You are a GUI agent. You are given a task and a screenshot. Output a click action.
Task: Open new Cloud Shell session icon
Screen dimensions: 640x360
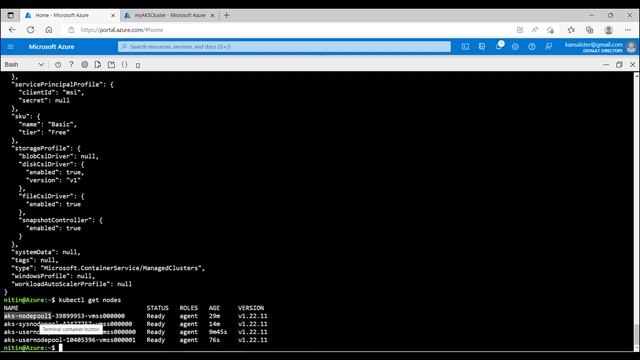(x=111, y=64)
